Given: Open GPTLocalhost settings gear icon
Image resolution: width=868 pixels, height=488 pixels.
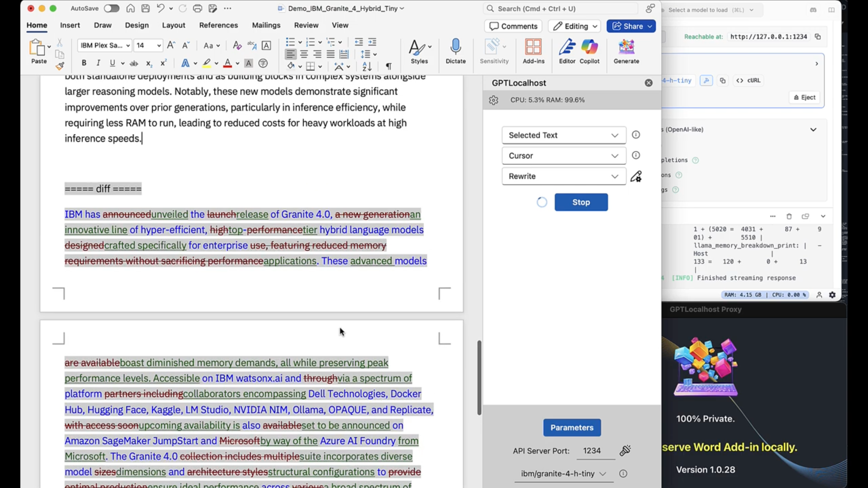Looking at the screenshot, I should (x=493, y=100).
